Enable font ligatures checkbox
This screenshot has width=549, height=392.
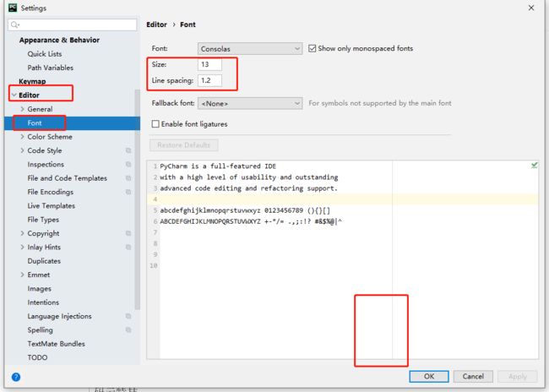click(x=155, y=124)
